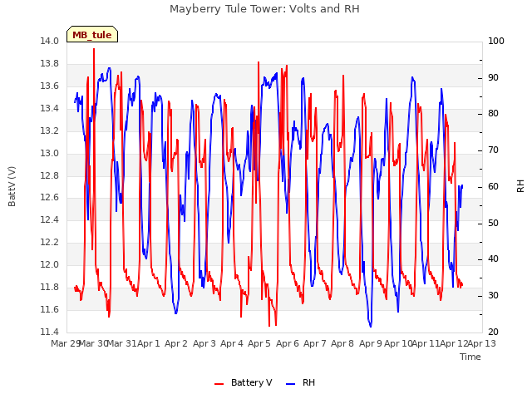Click the Apr 7 date label
The image size is (532, 399).
coord(315,343)
